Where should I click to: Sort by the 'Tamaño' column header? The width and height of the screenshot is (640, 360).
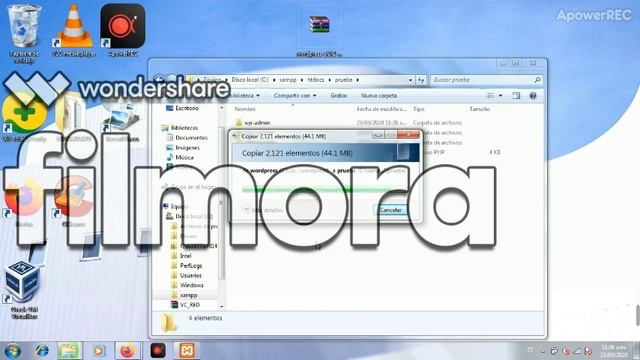coord(480,109)
